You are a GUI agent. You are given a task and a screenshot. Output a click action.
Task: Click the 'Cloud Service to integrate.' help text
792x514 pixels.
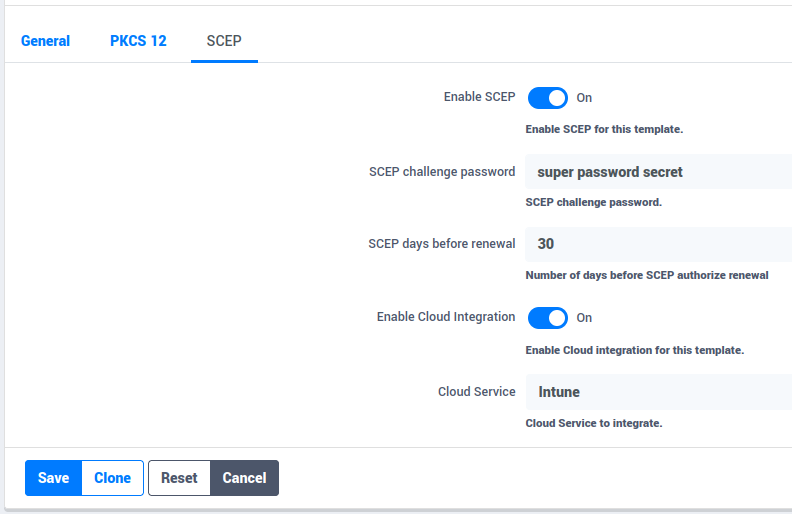point(593,423)
